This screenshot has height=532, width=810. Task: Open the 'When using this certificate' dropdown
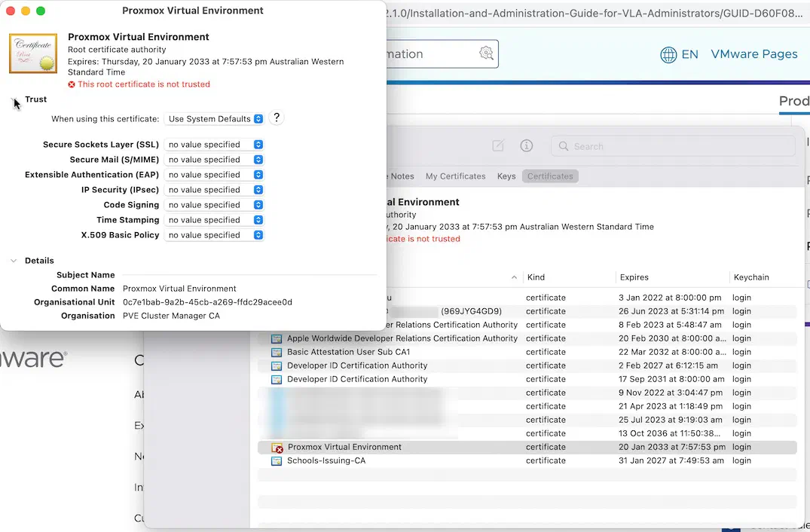pos(214,119)
